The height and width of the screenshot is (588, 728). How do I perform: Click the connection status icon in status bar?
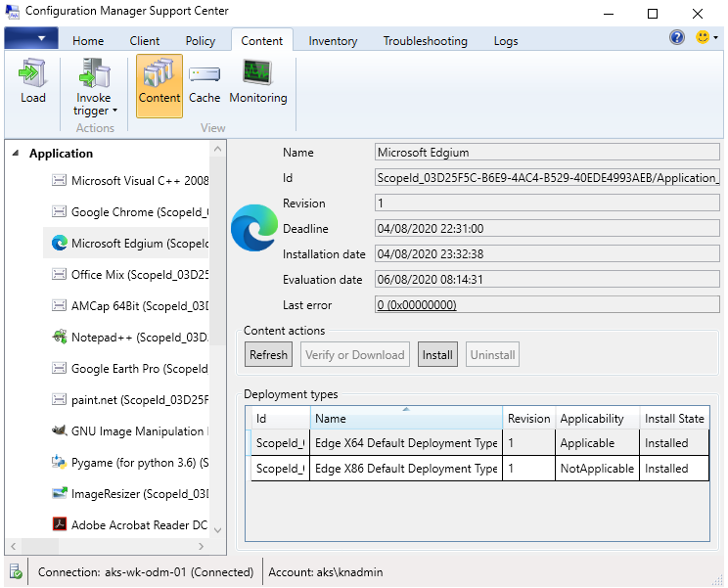(x=16, y=572)
